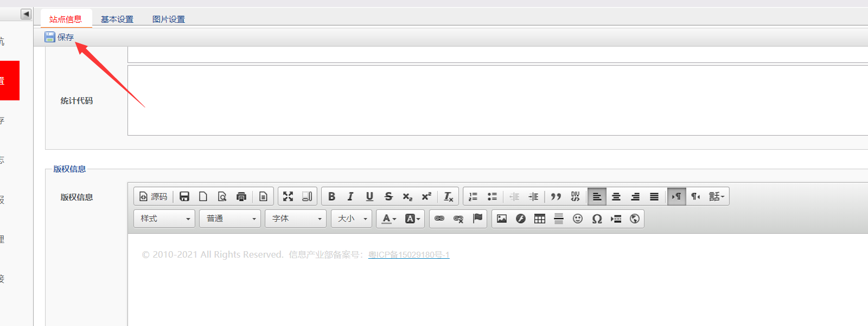Click inside the 统计代码 text area
Image resolution: width=868 pixels, height=326 pixels.
pos(488,100)
